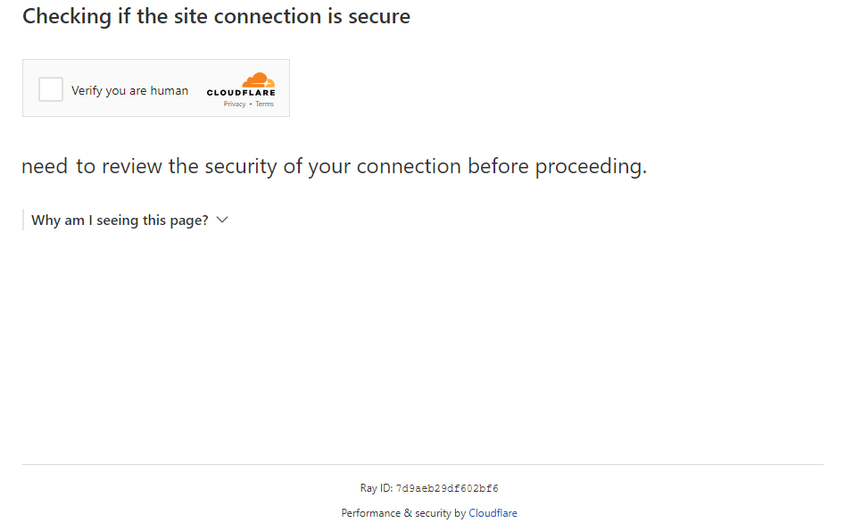Click the 'Verify you are human' label
845x532 pixels.
pos(129,90)
